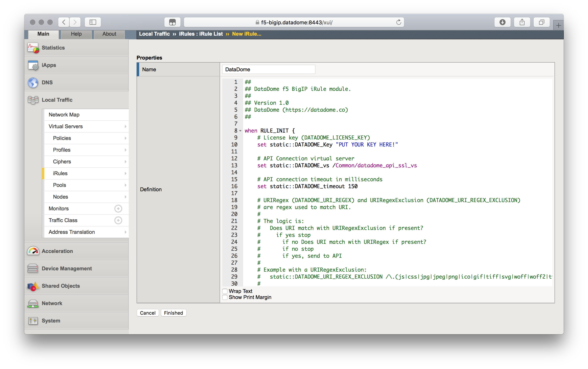Switch to the Help tab
Viewport: 588px width, 369px height.
(76, 34)
